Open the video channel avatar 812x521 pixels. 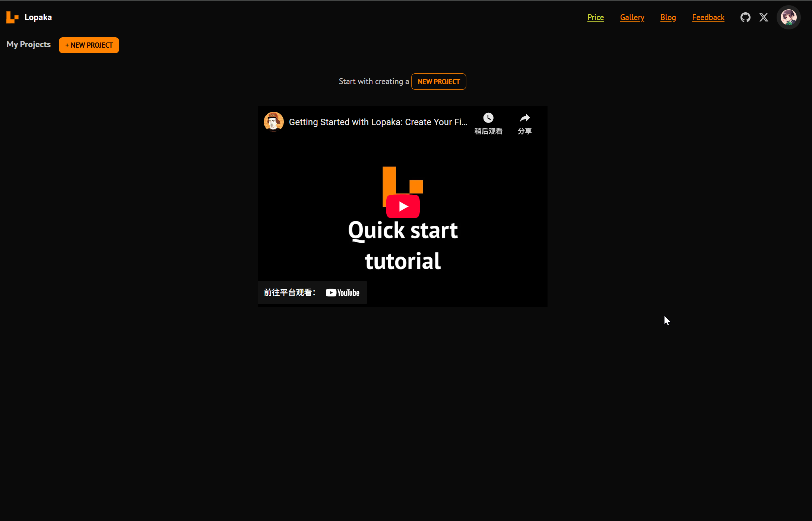click(x=274, y=122)
